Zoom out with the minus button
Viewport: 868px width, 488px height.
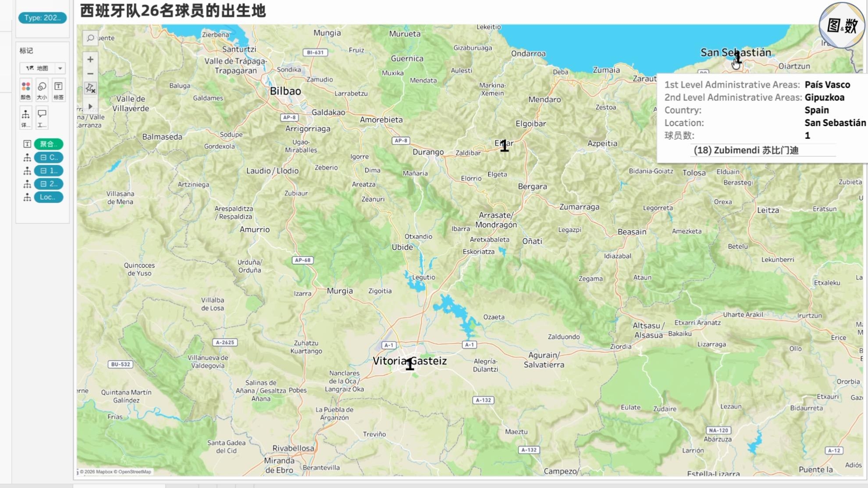pos(90,74)
